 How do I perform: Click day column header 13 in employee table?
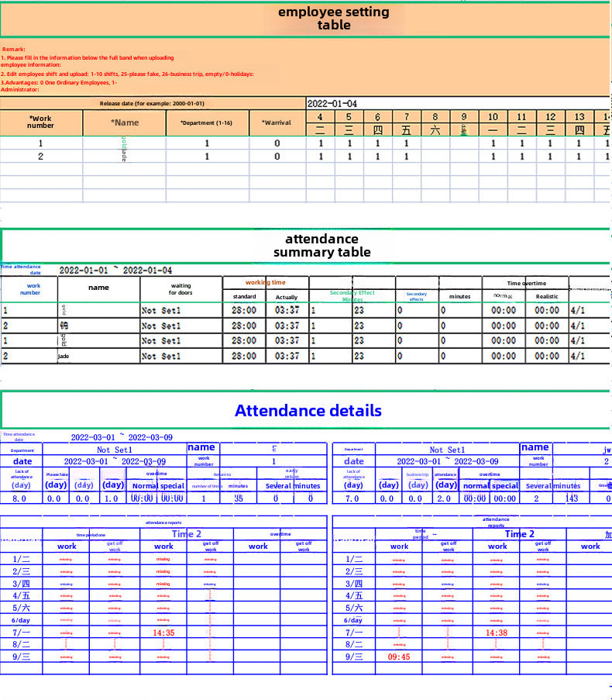pyautogui.click(x=579, y=117)
